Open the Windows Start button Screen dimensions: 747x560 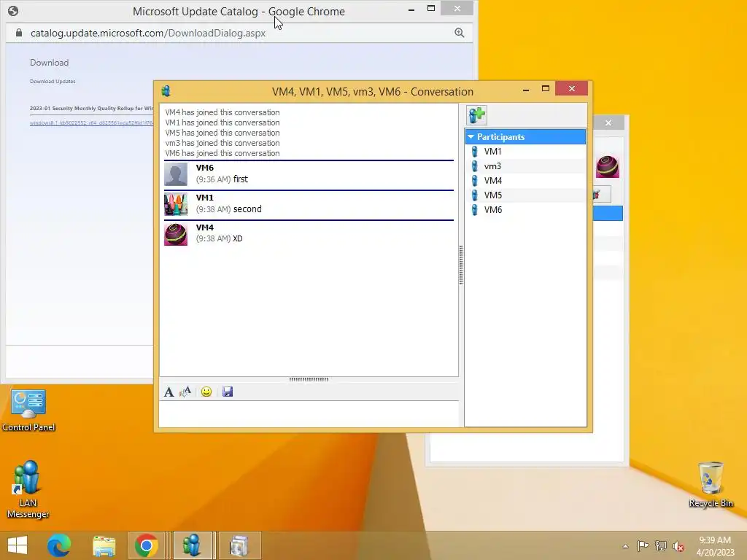coord(18,545)
